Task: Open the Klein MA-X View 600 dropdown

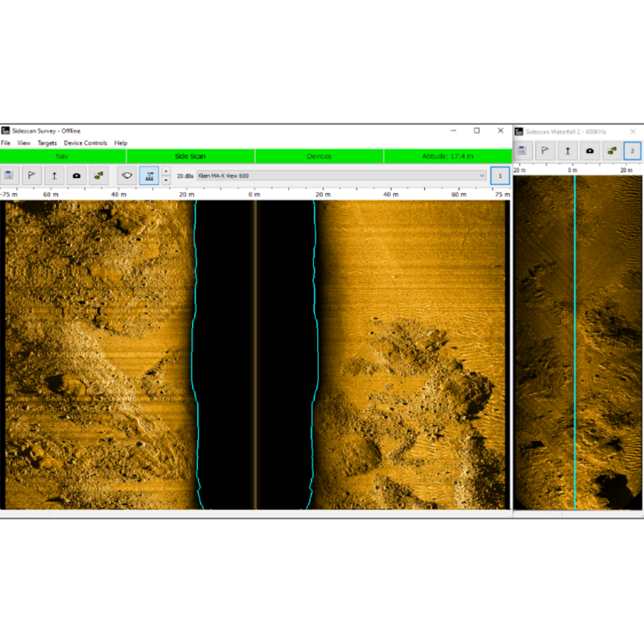Action: tap(481, 175)
